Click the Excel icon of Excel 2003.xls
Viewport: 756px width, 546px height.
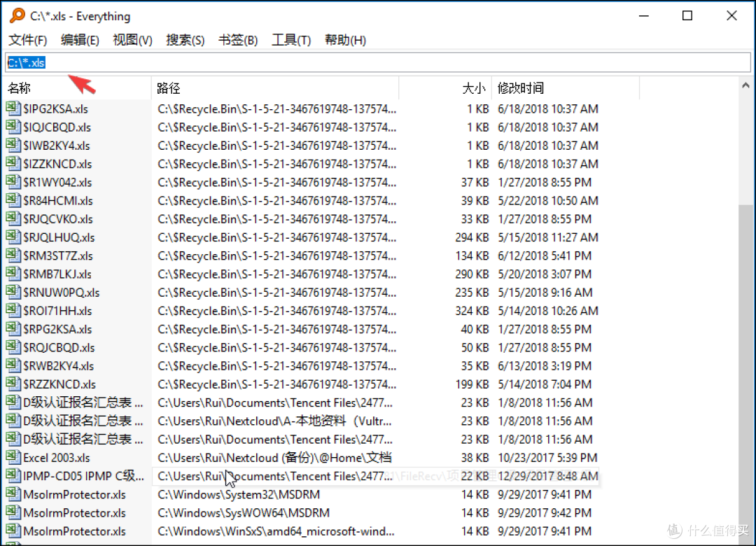pos(13,457)
